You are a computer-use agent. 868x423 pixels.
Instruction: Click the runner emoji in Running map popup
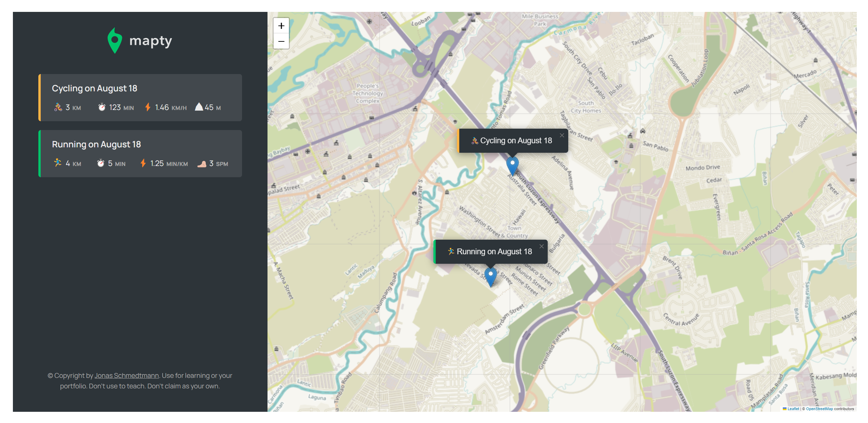click(451, 252)
